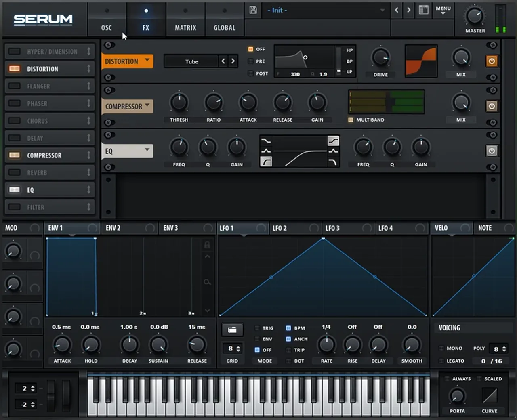
Task: Select next distortion type arrow
Action: pyautogui.click(x=233, y=61)
